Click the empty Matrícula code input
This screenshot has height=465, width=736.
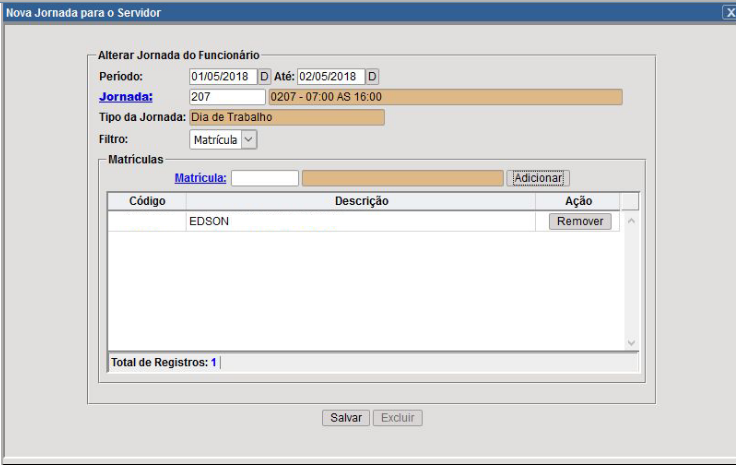click(265, 178)
